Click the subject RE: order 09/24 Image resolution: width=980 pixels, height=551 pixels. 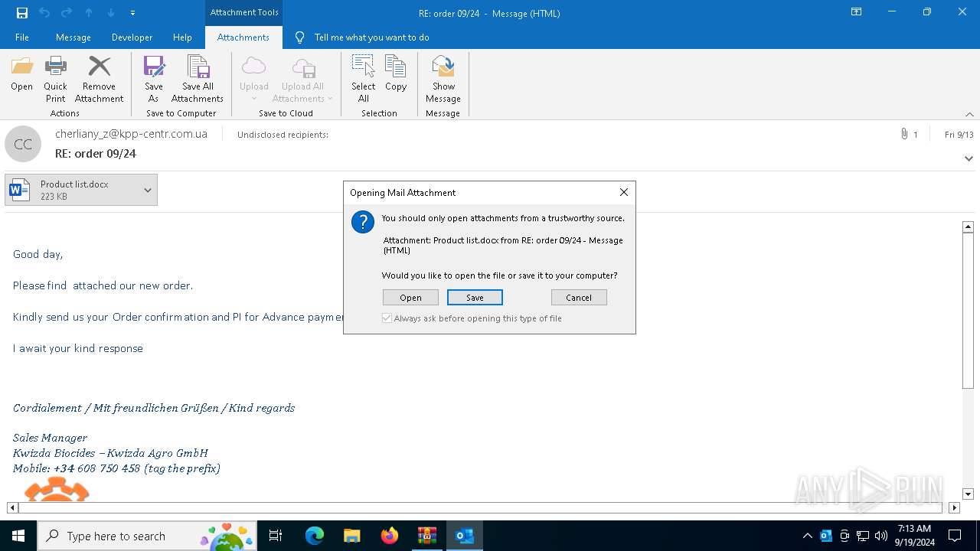96,154
